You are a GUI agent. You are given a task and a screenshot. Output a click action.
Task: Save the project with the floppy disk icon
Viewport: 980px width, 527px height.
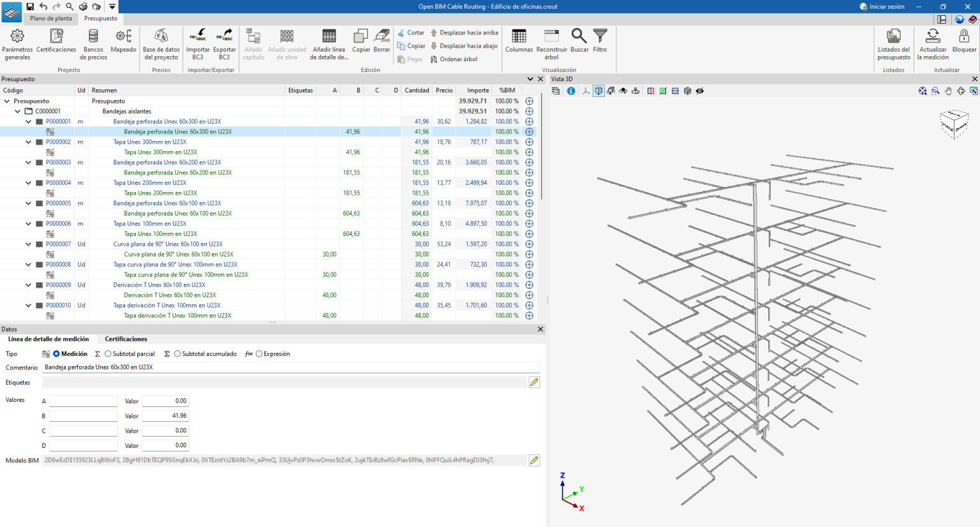tap(30, 6)
